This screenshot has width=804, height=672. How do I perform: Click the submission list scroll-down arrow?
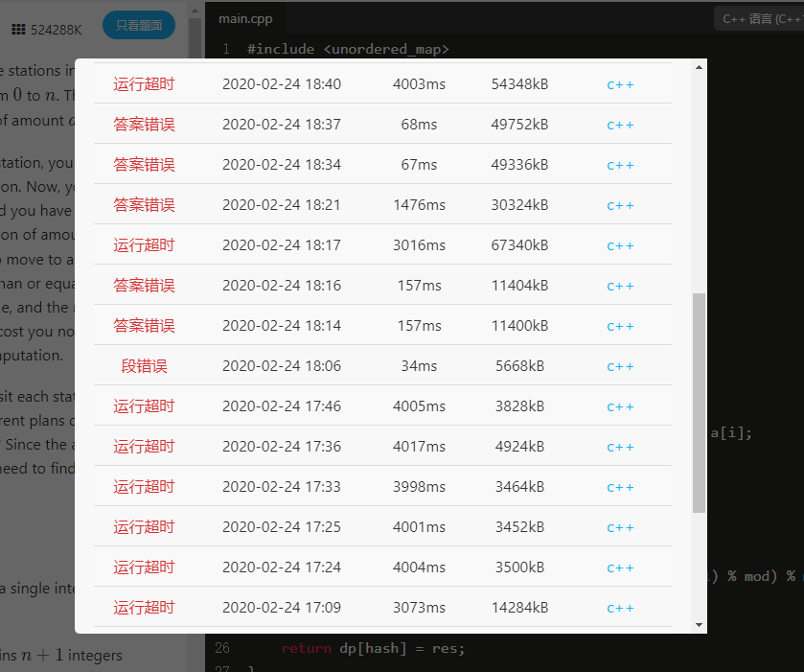699,624
